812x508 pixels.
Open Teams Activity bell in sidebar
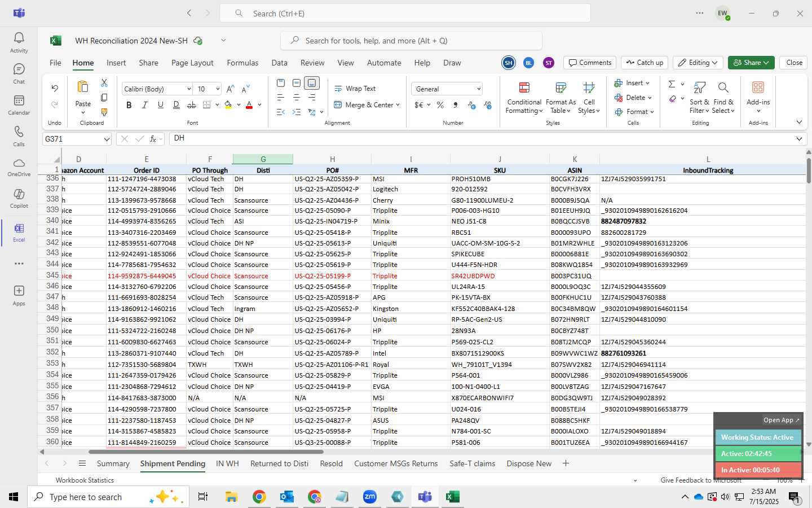click(x=19, y=42)
